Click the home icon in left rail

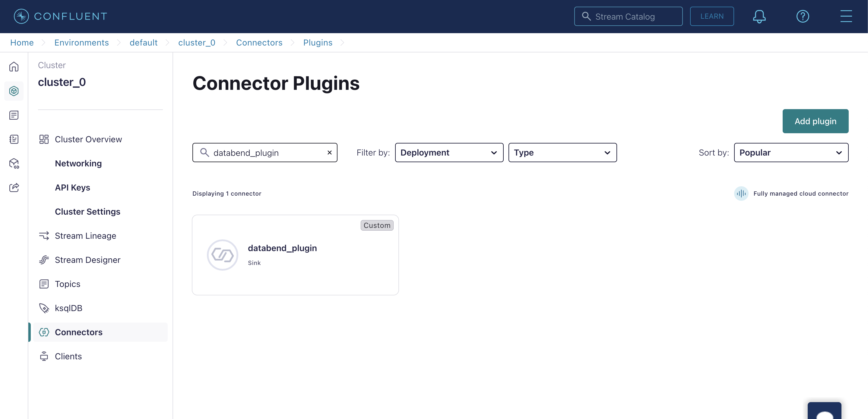[14, 67]
